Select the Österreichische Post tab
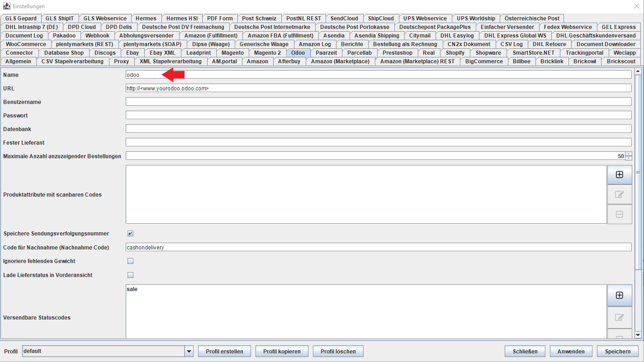 point(532,19)
